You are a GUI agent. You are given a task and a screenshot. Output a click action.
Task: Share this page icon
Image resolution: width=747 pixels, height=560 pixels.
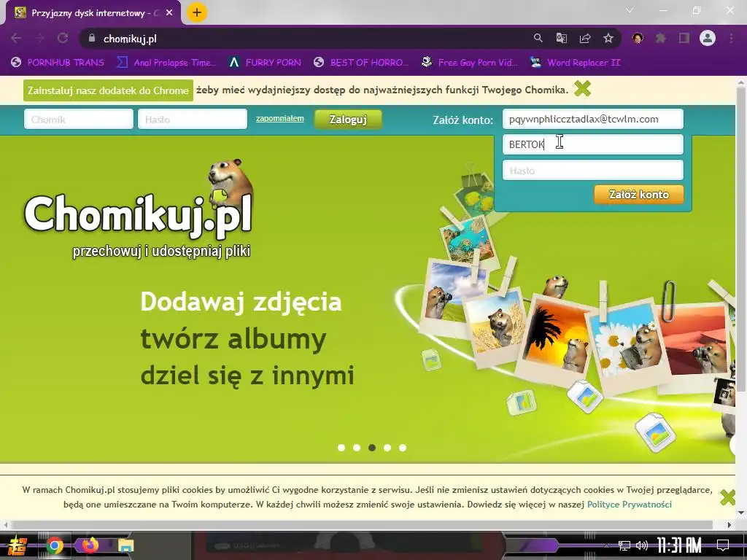point(585,38)
